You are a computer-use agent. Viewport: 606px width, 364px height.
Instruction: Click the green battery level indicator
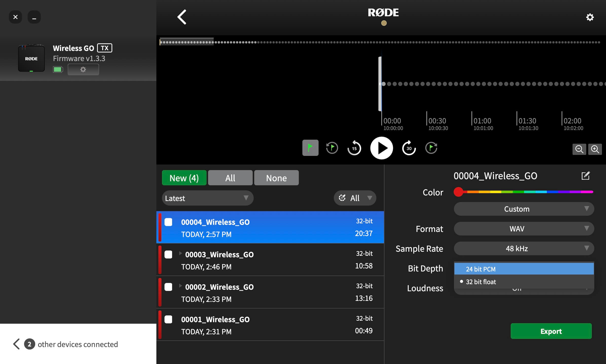click(58, 69)
